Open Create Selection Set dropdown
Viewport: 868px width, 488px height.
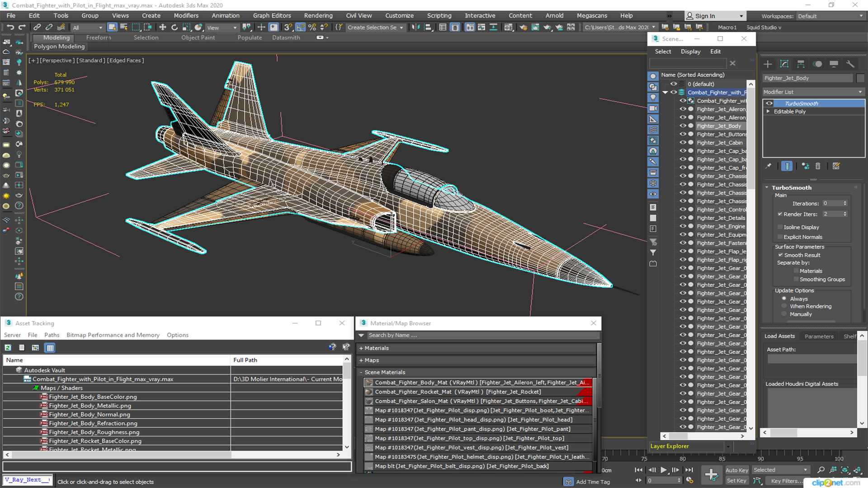[x=375, y=28]
